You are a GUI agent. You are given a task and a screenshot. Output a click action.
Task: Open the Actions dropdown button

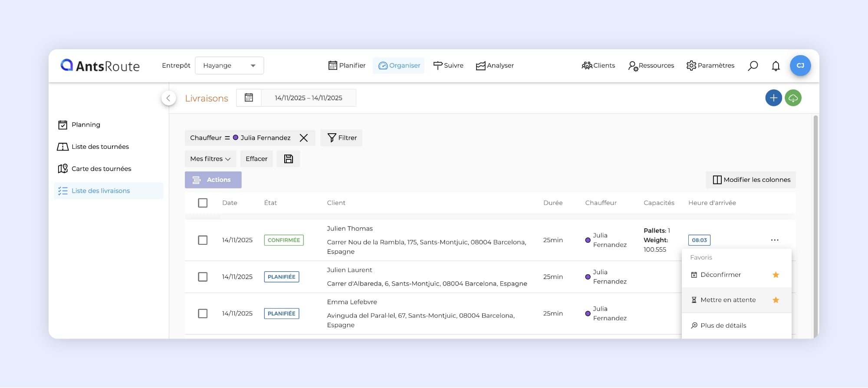pyautogui.click(x=213, y=180)
